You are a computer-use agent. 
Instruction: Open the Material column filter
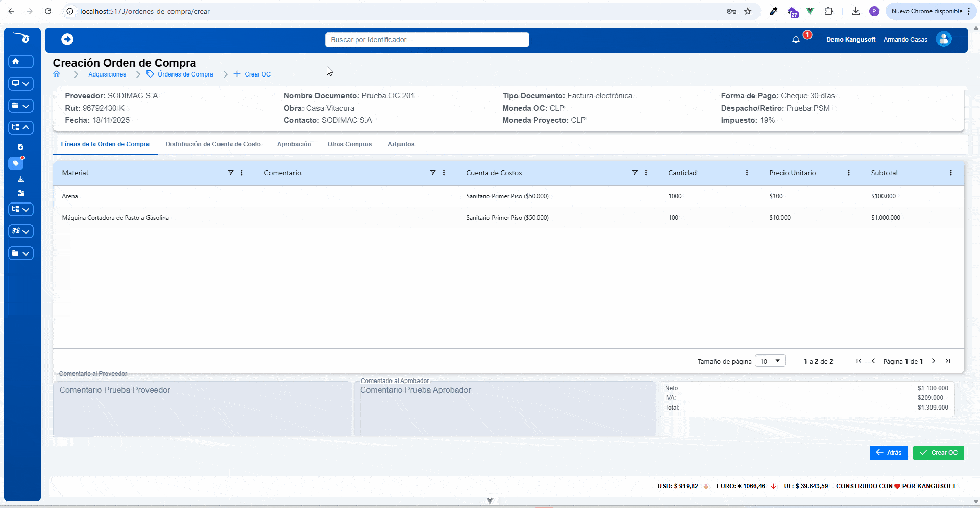(231, 173)
